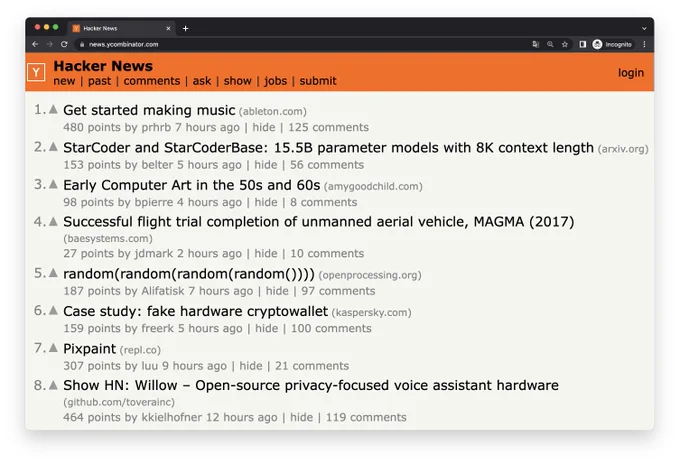Image resolution: width=680 pixels, height=464 pixels.
Task: Hide the Pixpaint story
Action: (251, 366)
